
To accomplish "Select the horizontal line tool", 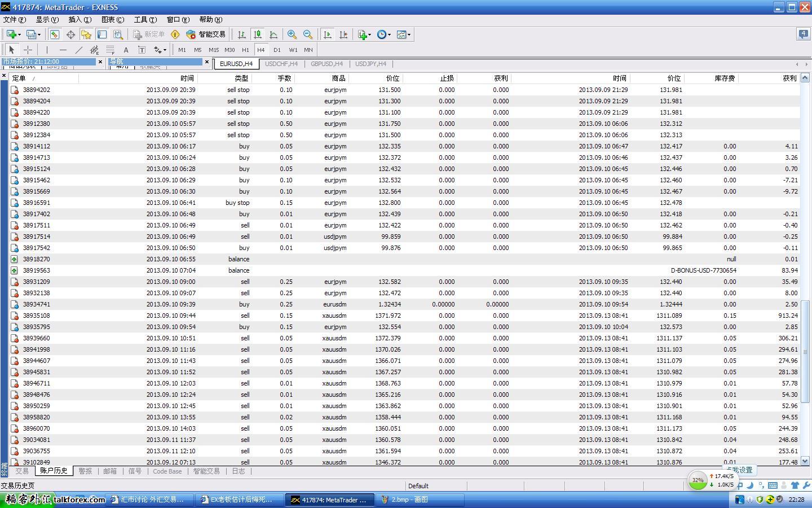I will pyautogui.click(x=63, y=50).
